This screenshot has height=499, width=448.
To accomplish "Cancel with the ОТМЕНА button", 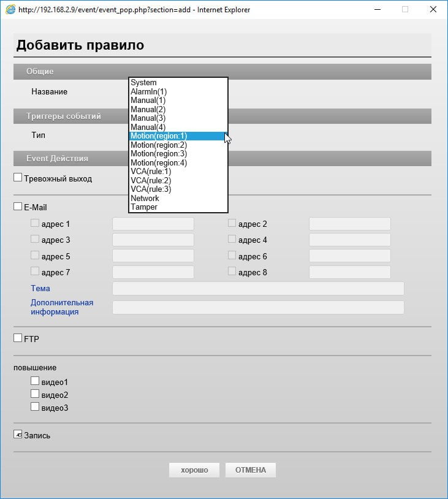I will click(x=251, y=470).
